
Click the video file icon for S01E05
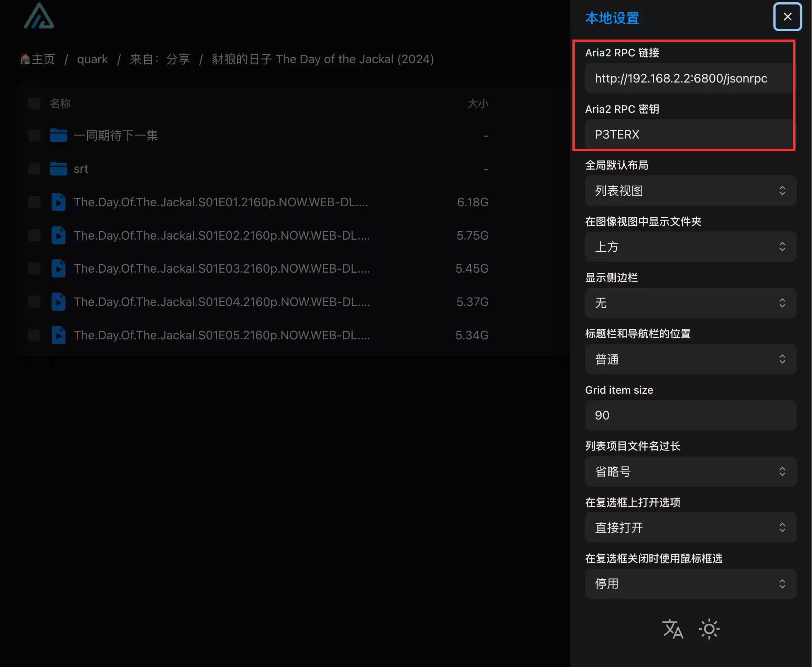point(58,335)
